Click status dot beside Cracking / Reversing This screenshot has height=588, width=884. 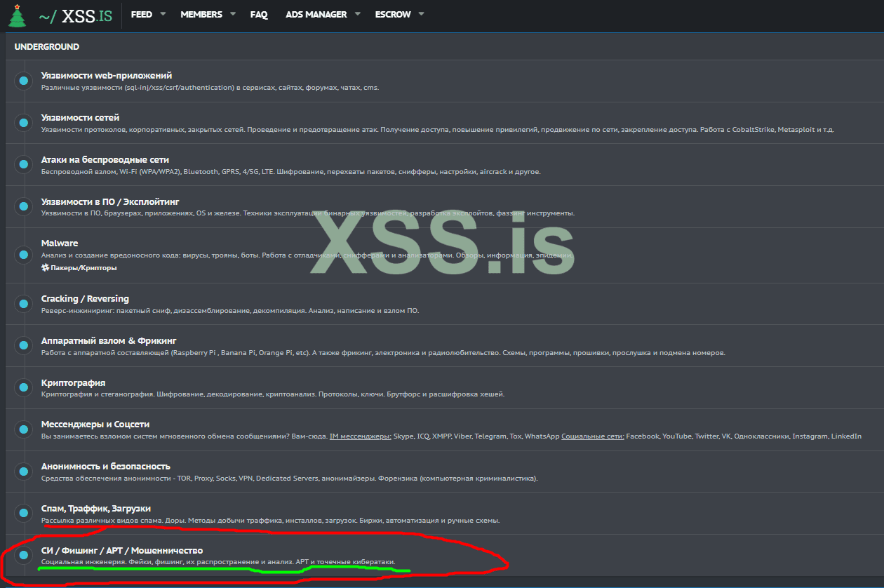[x=24, y=304]
